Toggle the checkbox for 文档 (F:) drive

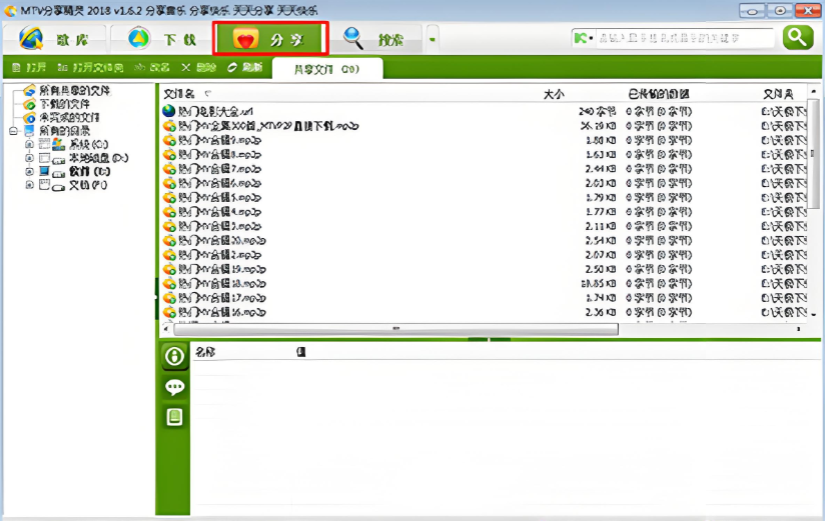[x=43, y=186]
